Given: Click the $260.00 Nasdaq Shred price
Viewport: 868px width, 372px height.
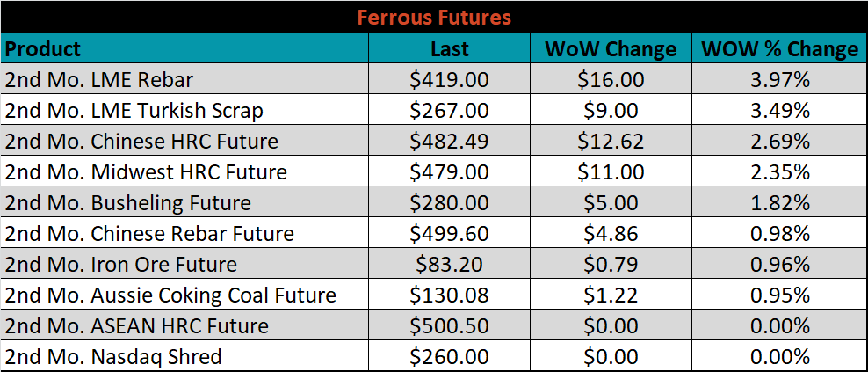Looking at the screenshot, I should pos(450,355).
